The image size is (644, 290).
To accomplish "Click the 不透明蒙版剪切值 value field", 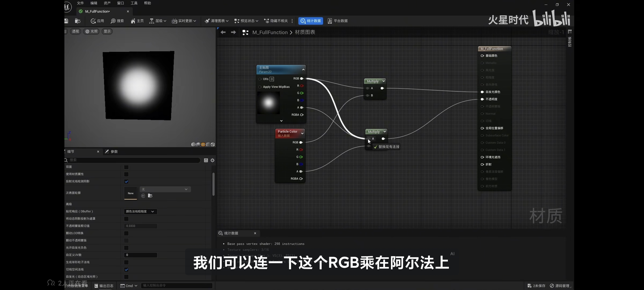I will coord(140,226).
